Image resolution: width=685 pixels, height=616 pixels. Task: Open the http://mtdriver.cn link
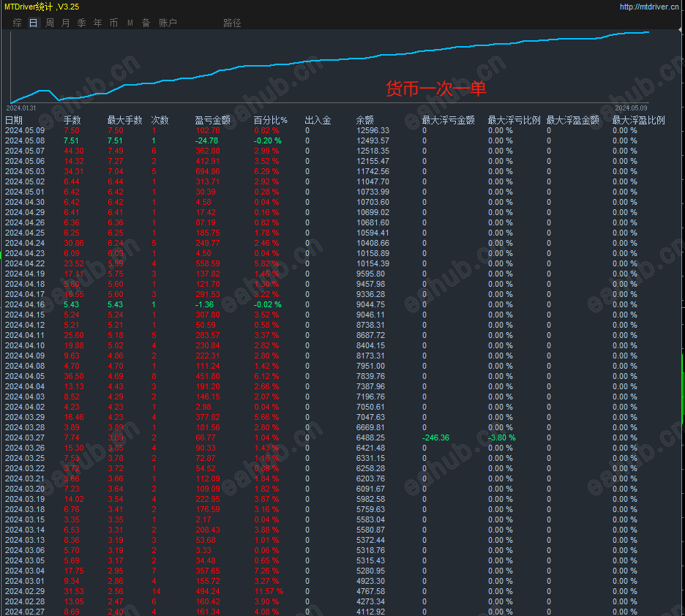coord(650,7)
